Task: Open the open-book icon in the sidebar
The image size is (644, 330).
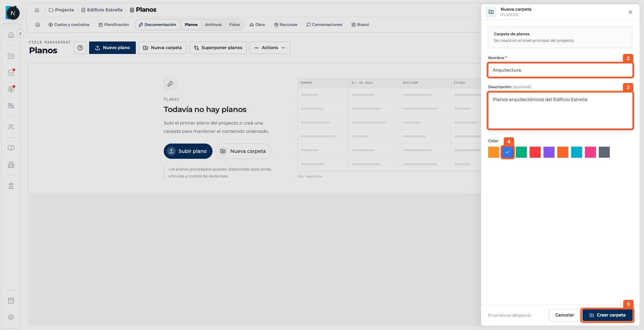Action: tap(11, 148)
